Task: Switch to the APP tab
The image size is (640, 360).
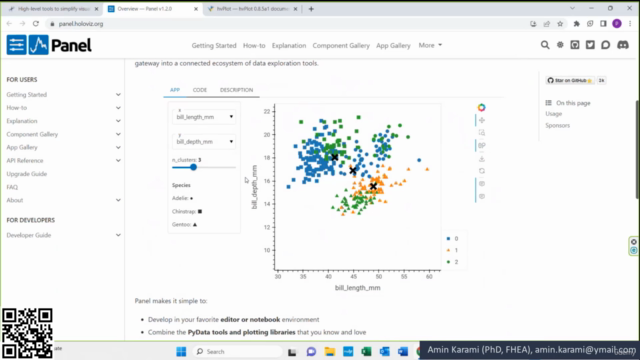Action: pos(175,90)
